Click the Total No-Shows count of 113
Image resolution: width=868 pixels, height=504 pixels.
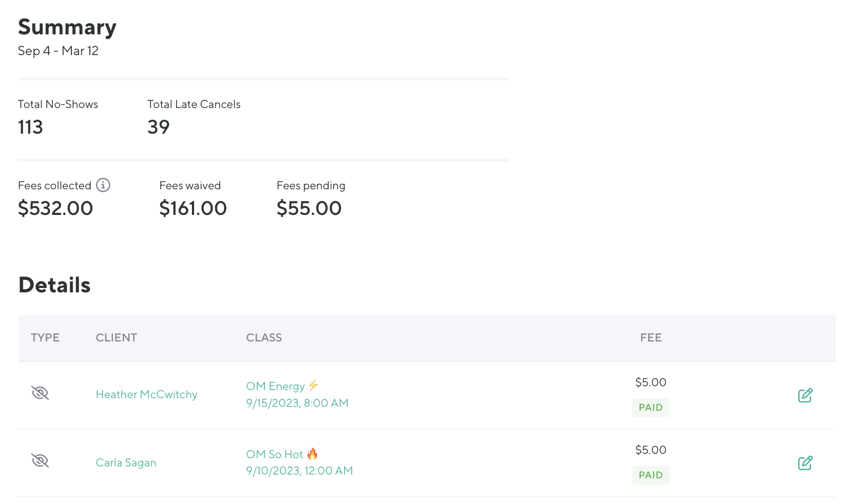31,127
